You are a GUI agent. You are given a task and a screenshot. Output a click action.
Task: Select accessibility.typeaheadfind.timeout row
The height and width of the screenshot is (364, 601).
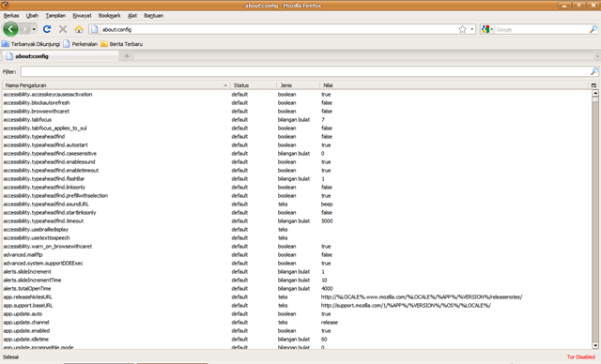pos(297,220)
